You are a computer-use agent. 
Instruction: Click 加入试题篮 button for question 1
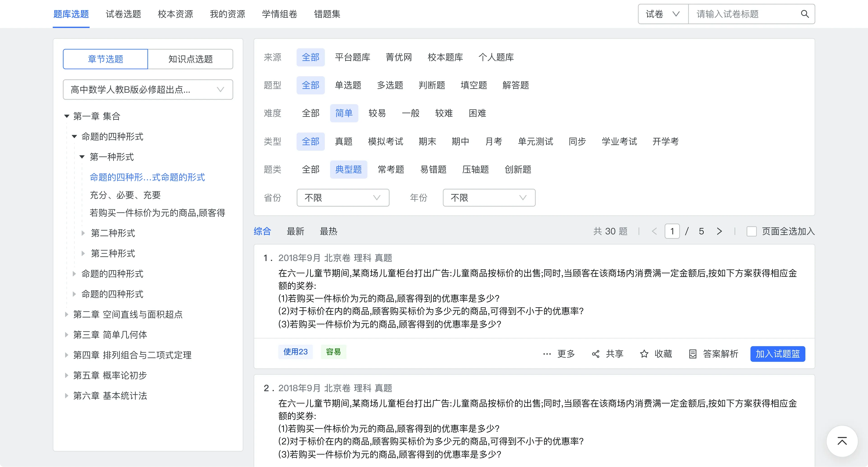(778, 354)
